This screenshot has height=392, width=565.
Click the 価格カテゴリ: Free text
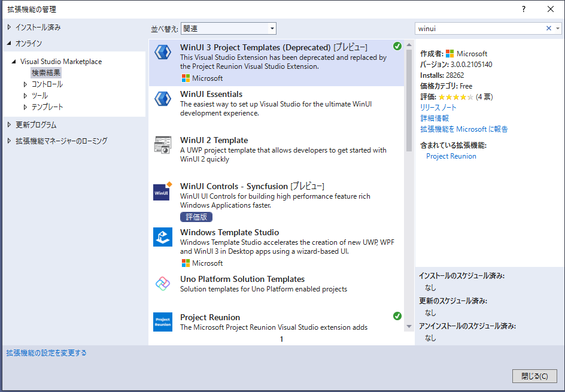click(446, 86)
